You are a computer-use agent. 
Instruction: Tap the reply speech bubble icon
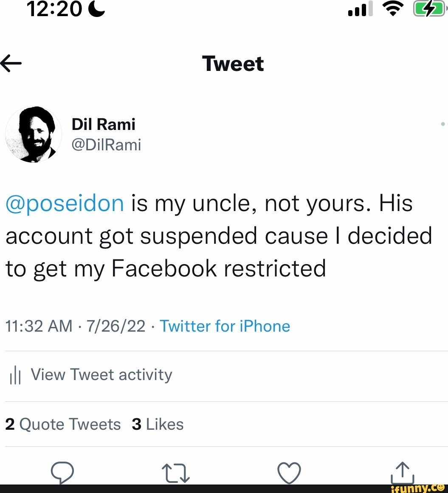(x=62, y=473)
